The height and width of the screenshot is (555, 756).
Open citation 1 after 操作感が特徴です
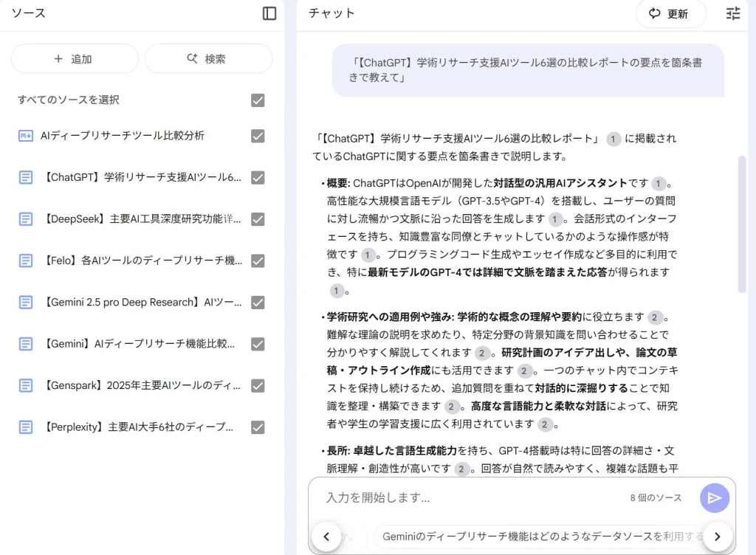coord(368,255)
